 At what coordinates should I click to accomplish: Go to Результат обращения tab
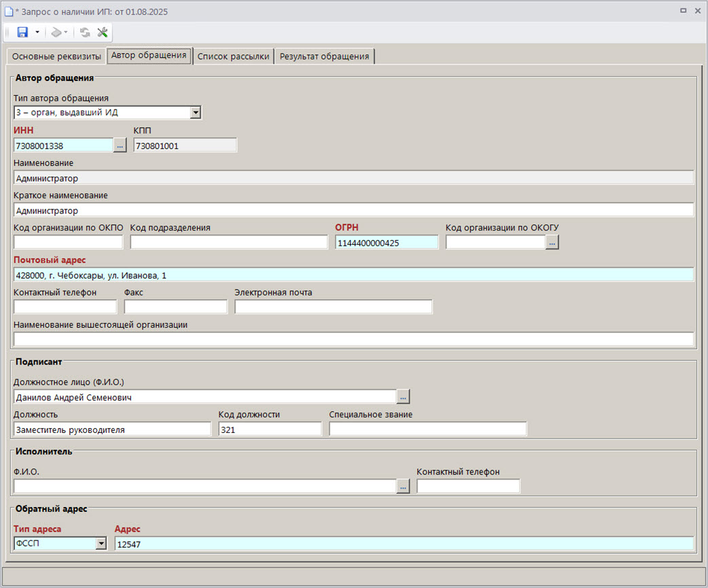pyautogui.click(x=324, y=56)
